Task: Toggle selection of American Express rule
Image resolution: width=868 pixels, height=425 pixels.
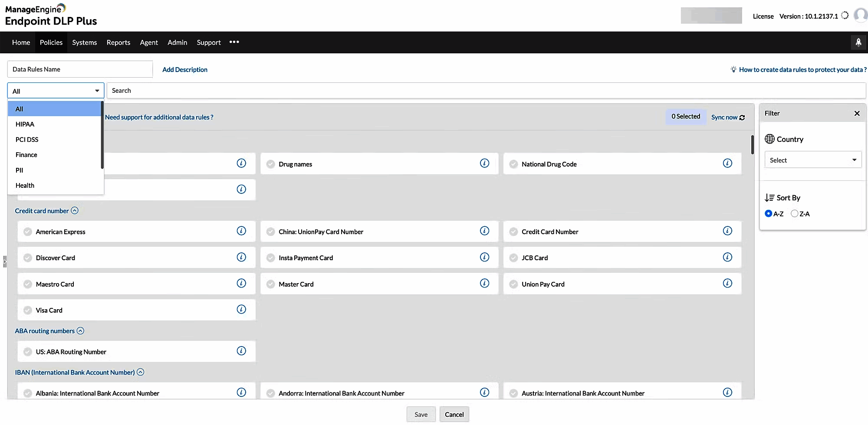Action: click(27, 232)
